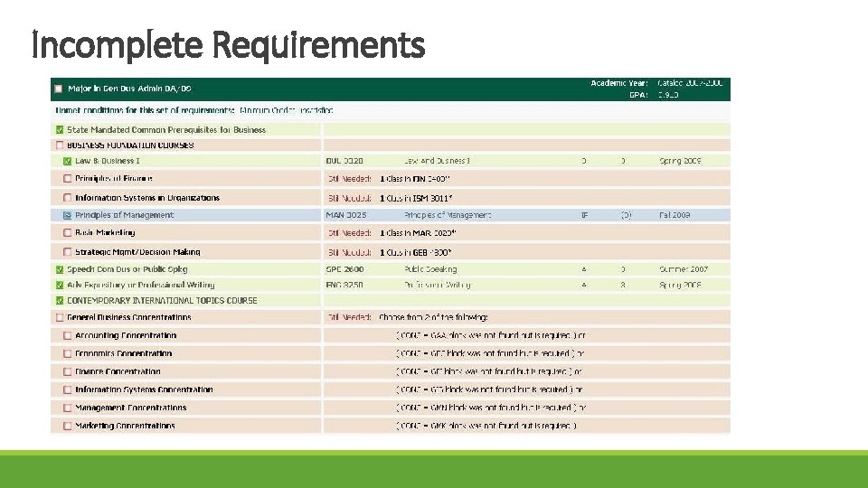The width and height of the screenshot is (868, 488).
Task: Check the Principles of Finance box
Action: pos(68,179)
